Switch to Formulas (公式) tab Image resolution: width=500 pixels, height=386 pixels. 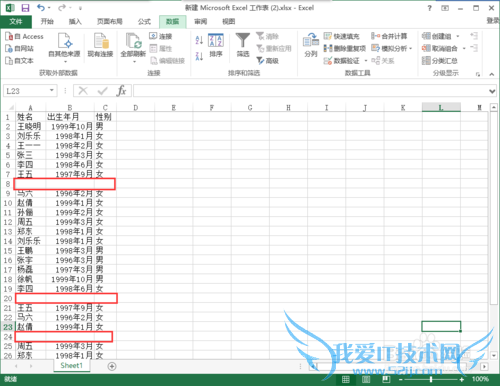(x=144, y=22)
